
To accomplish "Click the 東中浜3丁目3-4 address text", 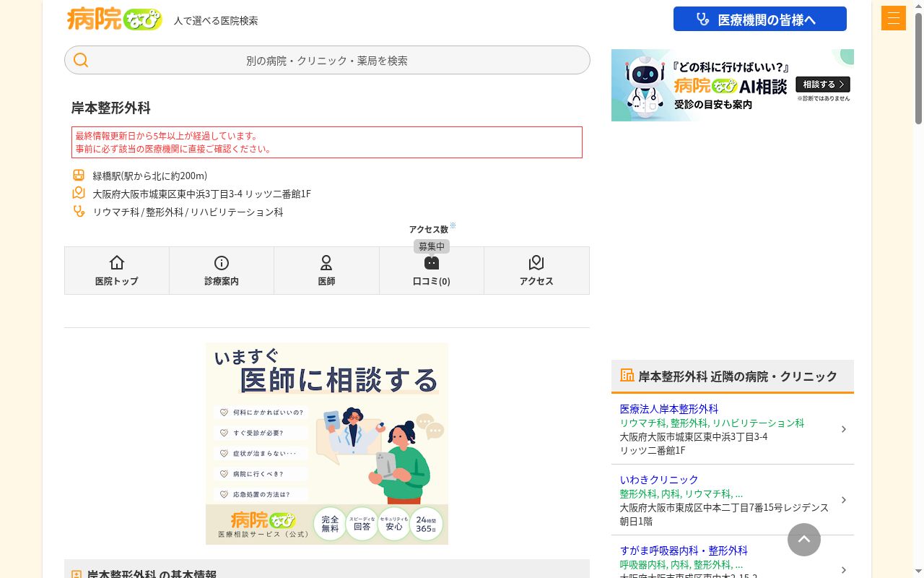I will (x=202, y=194).
